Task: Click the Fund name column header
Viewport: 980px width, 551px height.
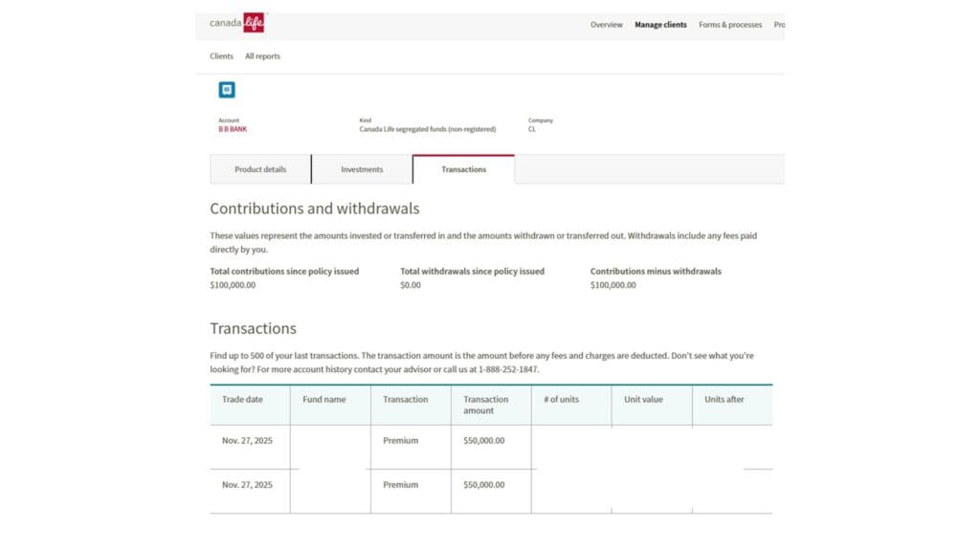Action: (x=324, y=400)
